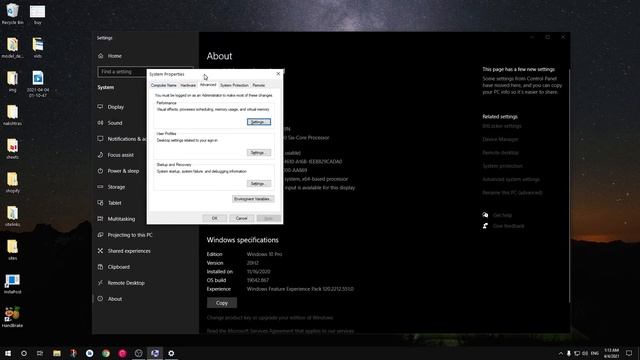Click the ENG language indicator

pos(595,353)
